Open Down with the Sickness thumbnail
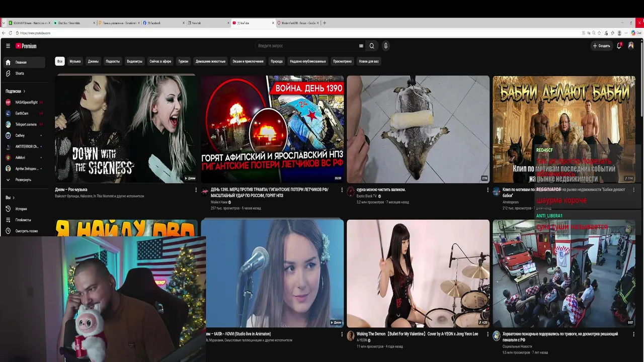Screen dimensions: 644x362 (126, 129)
